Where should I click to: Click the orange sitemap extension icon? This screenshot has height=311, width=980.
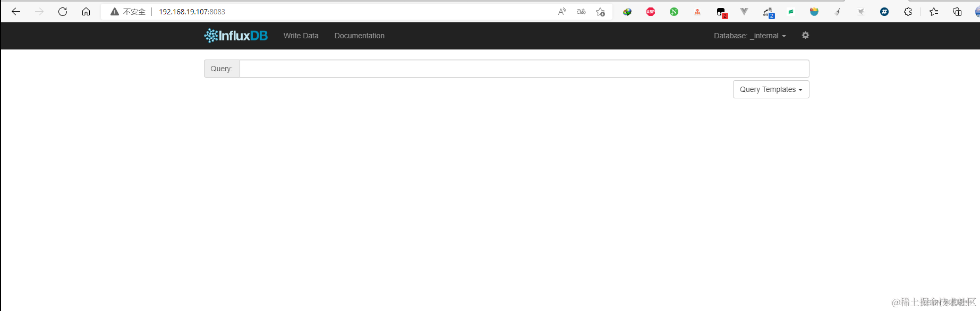point(697,12)
